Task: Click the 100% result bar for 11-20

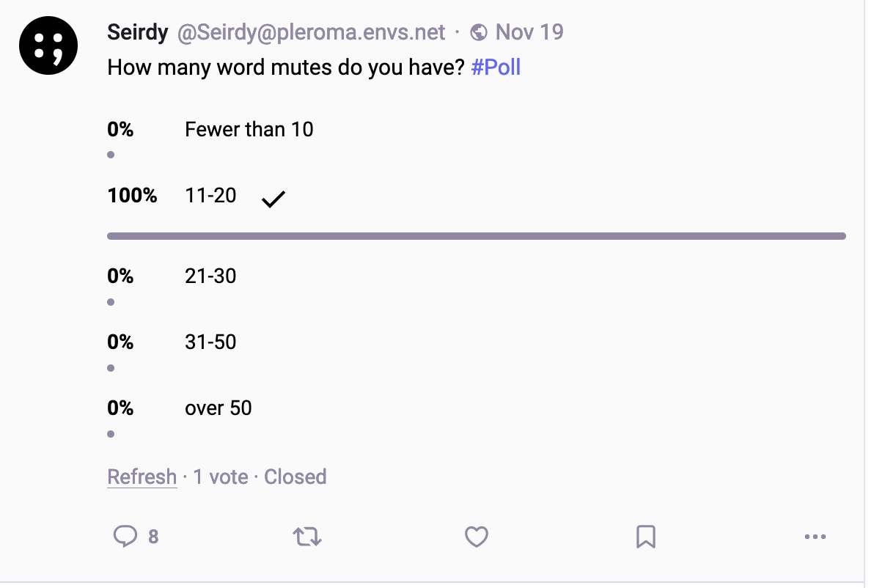Action: click(x=477, y=236)
